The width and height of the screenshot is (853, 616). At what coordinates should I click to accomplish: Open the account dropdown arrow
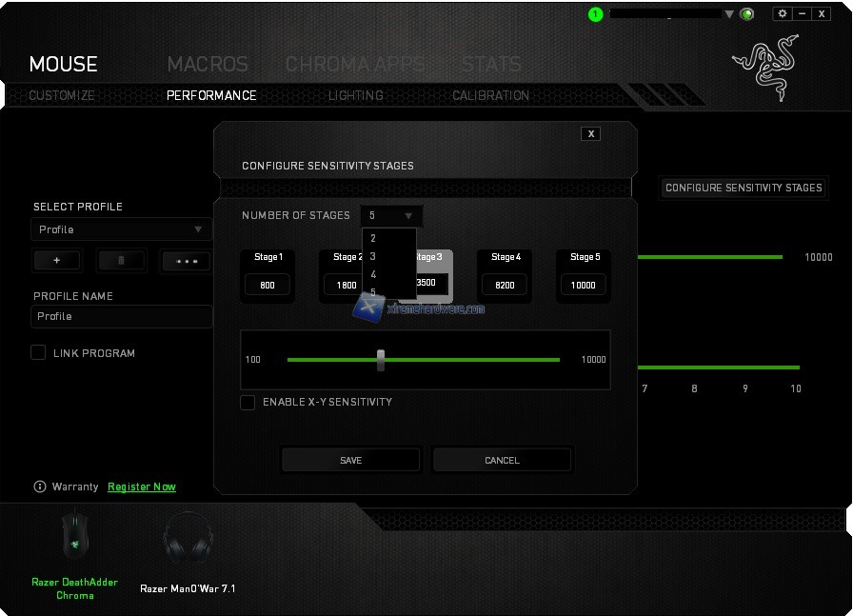[729, 14]
